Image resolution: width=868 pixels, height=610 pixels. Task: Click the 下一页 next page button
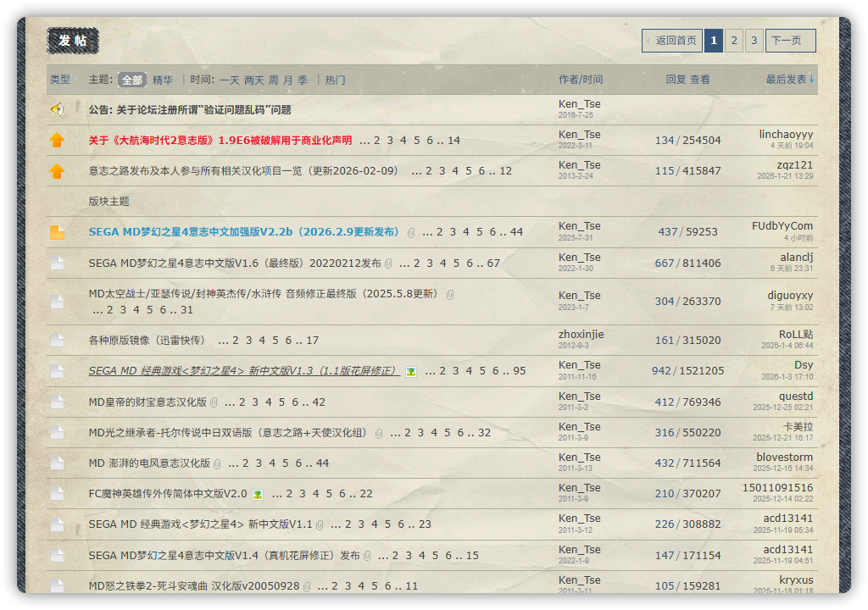click(790, 41)
